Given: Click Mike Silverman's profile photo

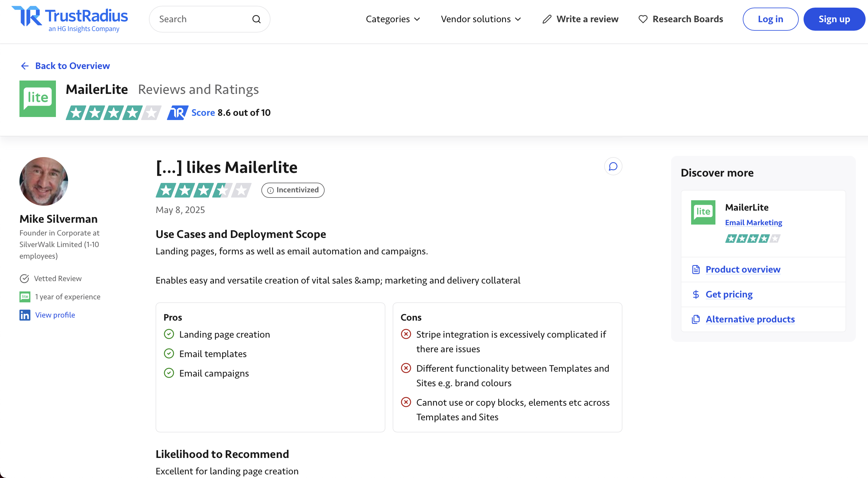Looking at the screenshot, I should click(44, 181).
